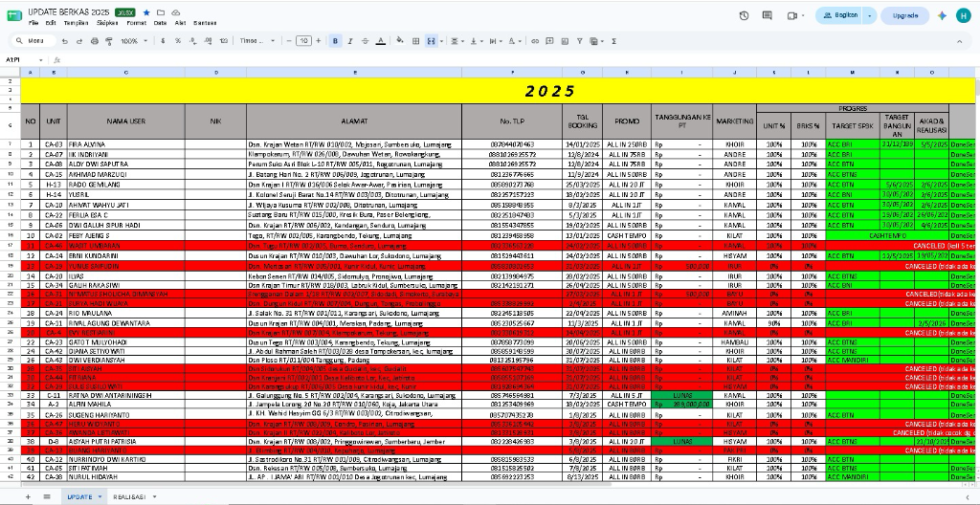980x505 pixels.
Task: Insert a comment from the toolbar
Action: click(550, 41)
